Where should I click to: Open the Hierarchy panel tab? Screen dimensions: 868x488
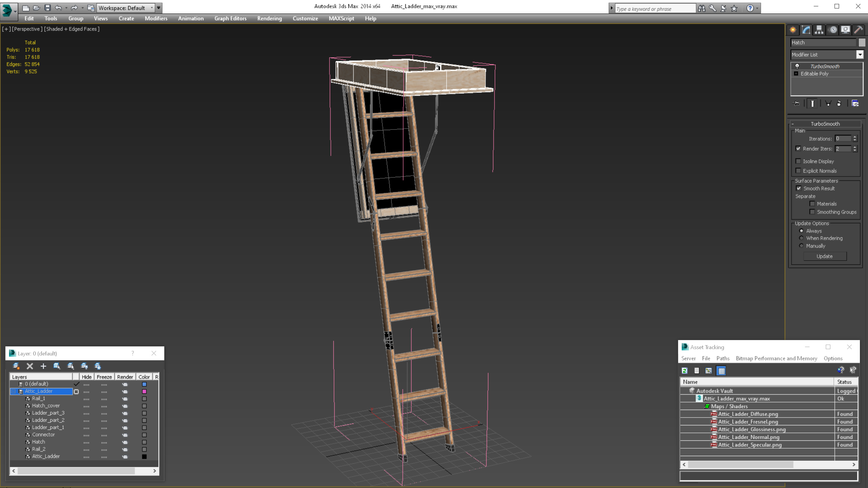coord(819,30)
